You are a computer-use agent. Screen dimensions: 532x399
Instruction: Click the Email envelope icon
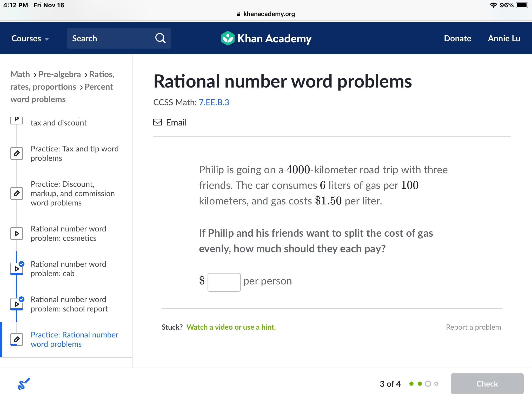[157, 122]
